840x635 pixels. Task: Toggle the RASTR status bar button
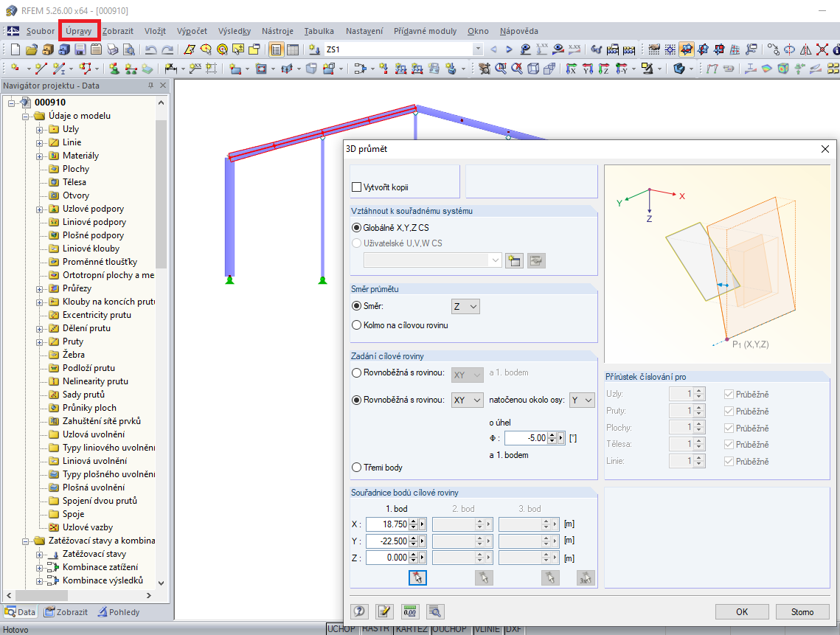coord(375,629)
